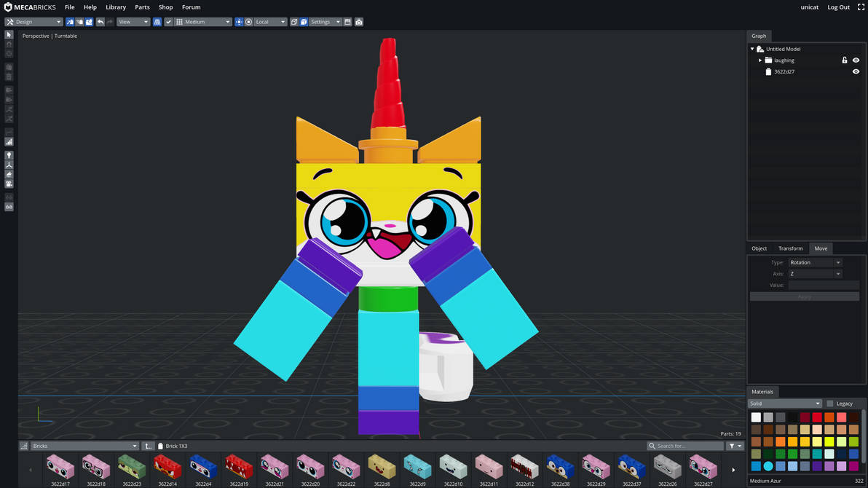The image size is (868, 488).
Task: Open the Rotation type dropdown
Action: pos(816,262)
